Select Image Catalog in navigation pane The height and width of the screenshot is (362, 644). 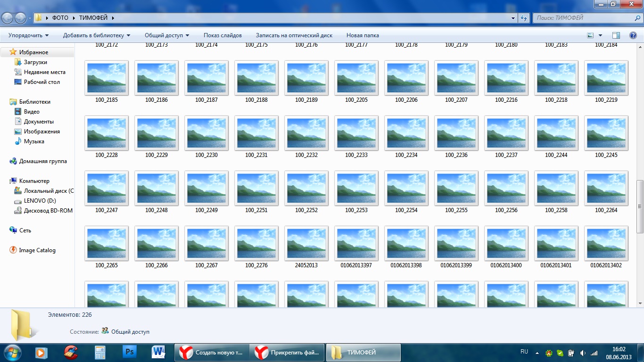point(37,250)
